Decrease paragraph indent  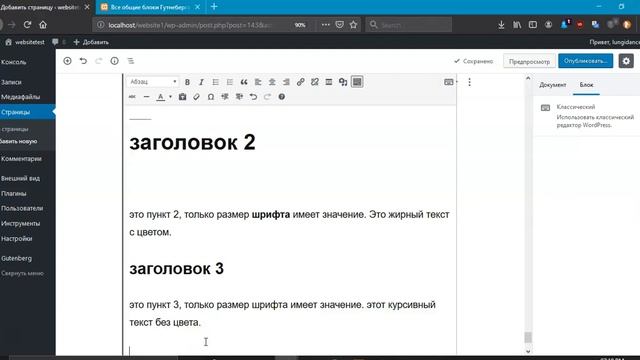tap(225, 97)
